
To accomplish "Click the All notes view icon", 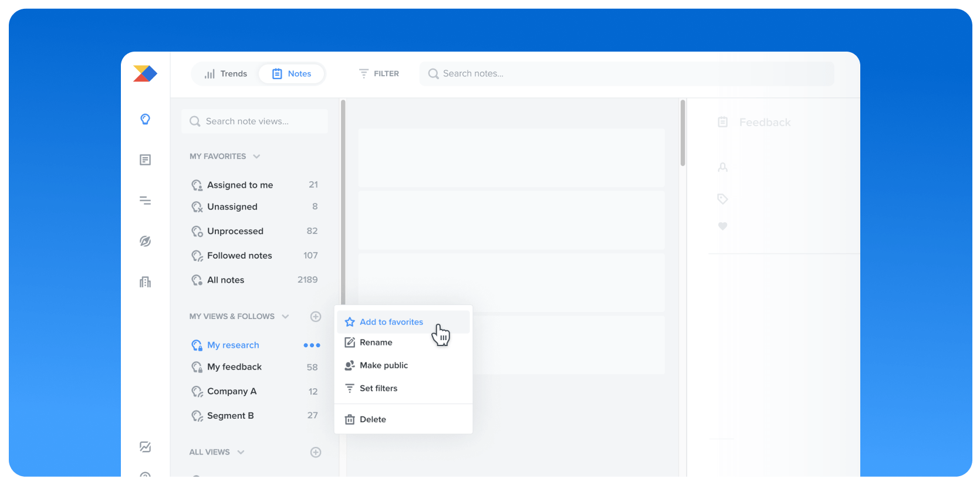I will pyautogui.click(x=197, y=280).
